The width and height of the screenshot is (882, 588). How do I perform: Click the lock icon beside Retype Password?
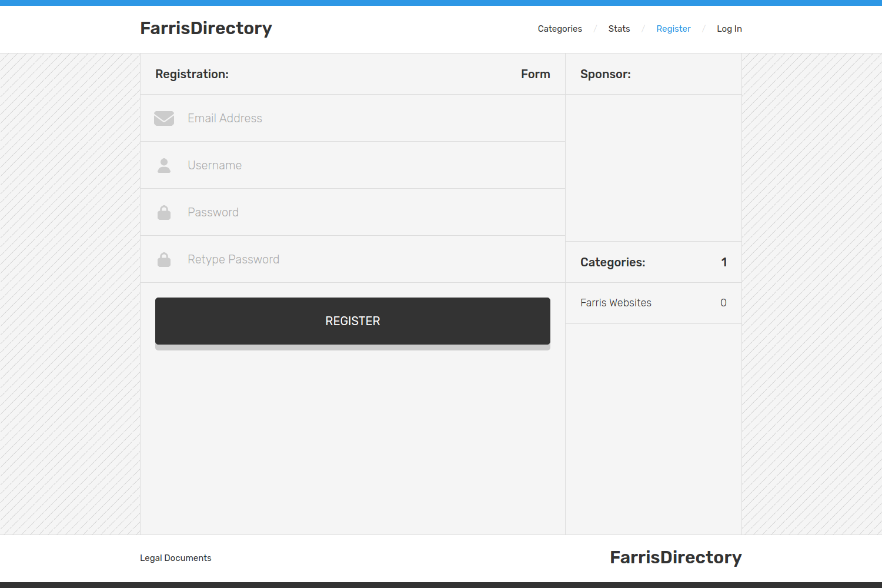click(x=164, y=259)
